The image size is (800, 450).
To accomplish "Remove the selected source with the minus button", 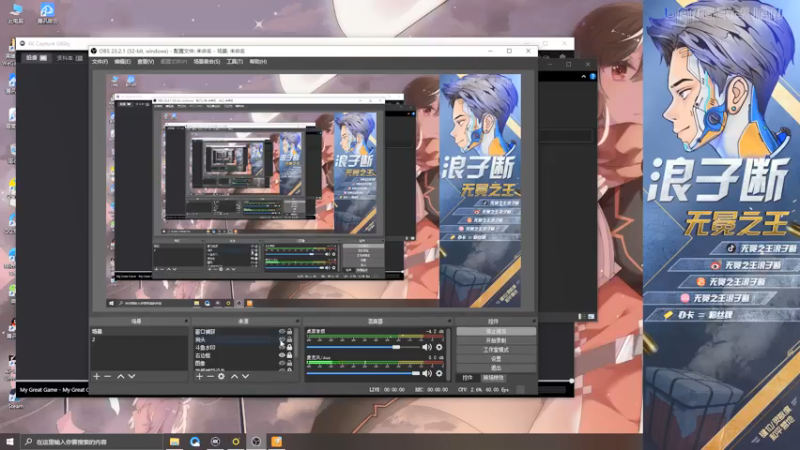I will 210,377.
